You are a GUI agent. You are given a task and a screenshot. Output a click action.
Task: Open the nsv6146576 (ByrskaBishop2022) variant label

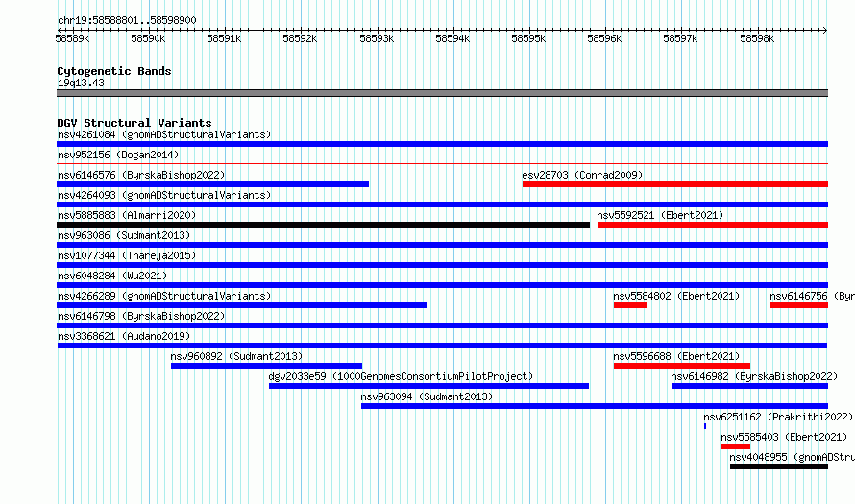[x=141, y=175]
